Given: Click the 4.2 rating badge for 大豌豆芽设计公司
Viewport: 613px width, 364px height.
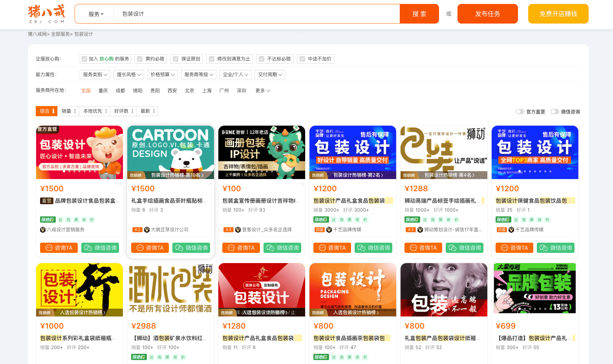Looking at the screenshot, I should click(137, 230).
